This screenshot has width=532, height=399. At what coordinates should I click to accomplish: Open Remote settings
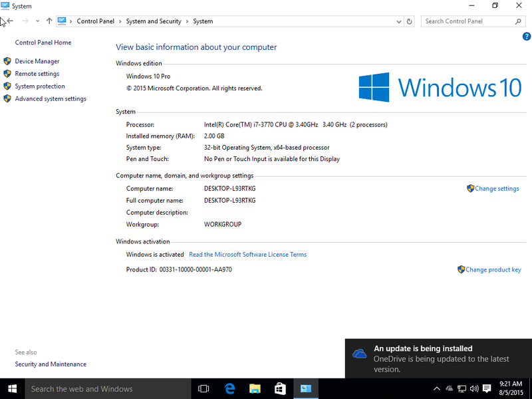37,74
